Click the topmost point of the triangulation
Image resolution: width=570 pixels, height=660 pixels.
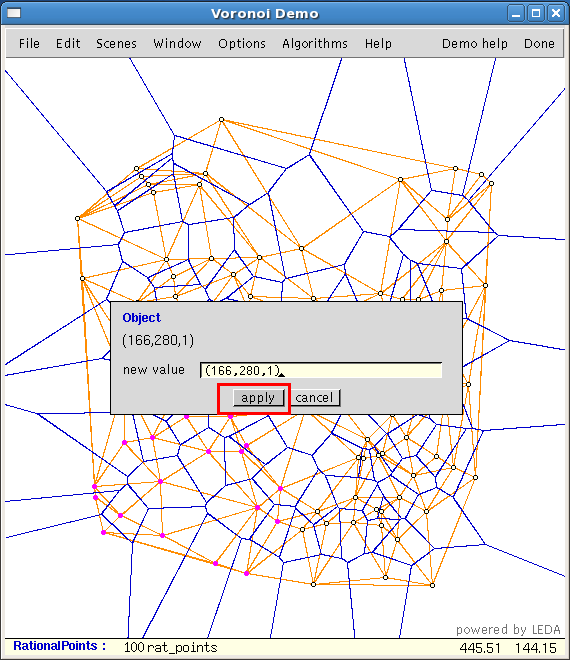[x=221, y=120]
